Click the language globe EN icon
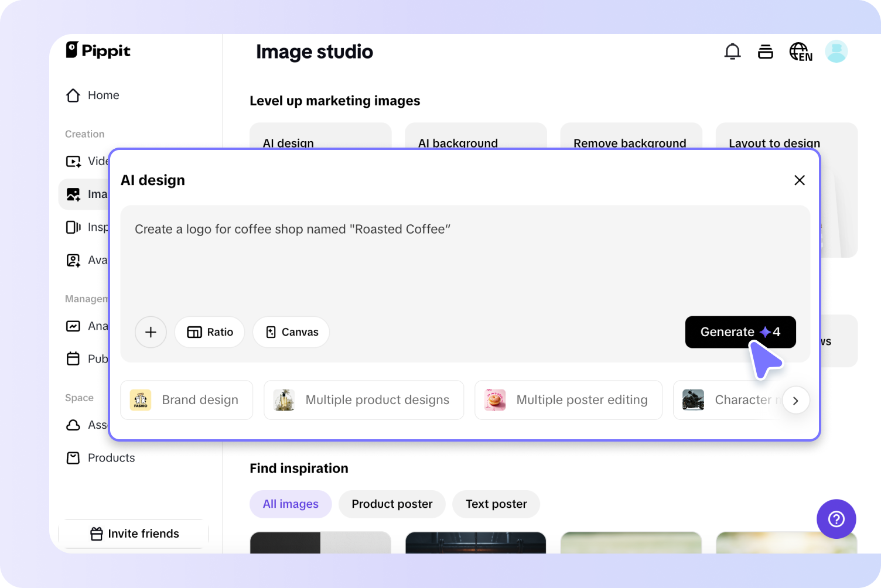The height and width of the screenshot is (588, 881). coord(800,52)
